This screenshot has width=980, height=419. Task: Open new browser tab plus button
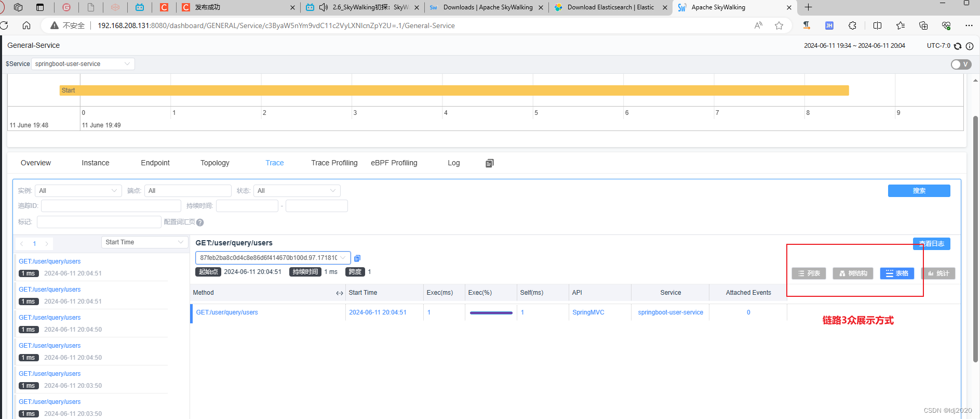click(808, 7)
